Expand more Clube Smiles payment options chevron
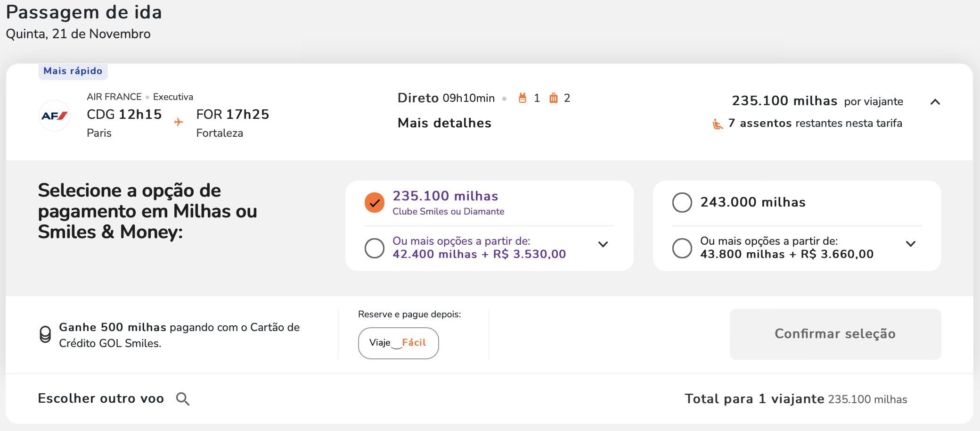Image resolution: width=980 pixels, height=431 pixels. click(x=603, y=244)
